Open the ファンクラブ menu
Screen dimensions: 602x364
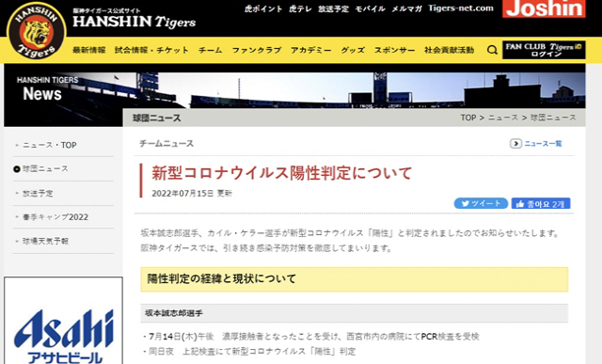tap(257, 50)
